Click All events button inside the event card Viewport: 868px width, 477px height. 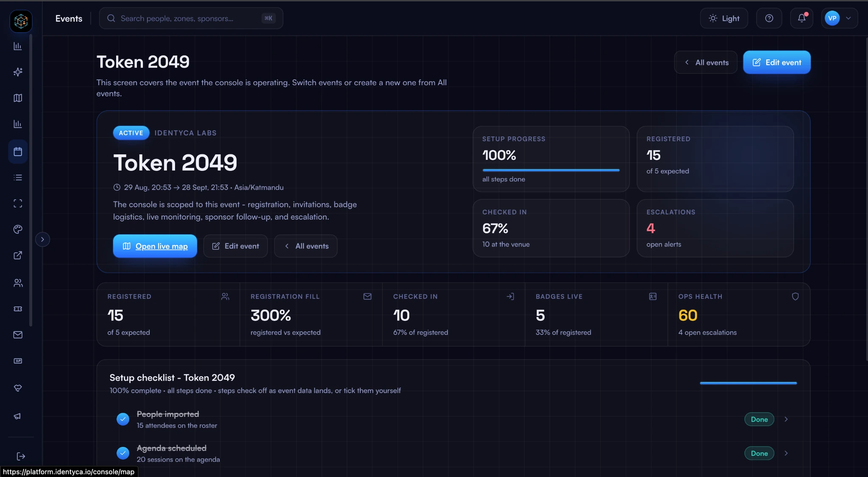point(306,246)
